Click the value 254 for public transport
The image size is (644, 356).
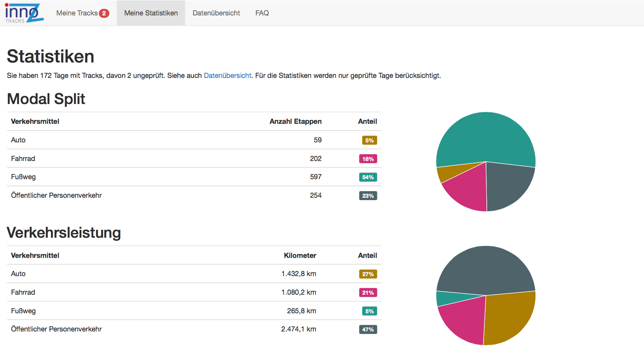[316, 195]
